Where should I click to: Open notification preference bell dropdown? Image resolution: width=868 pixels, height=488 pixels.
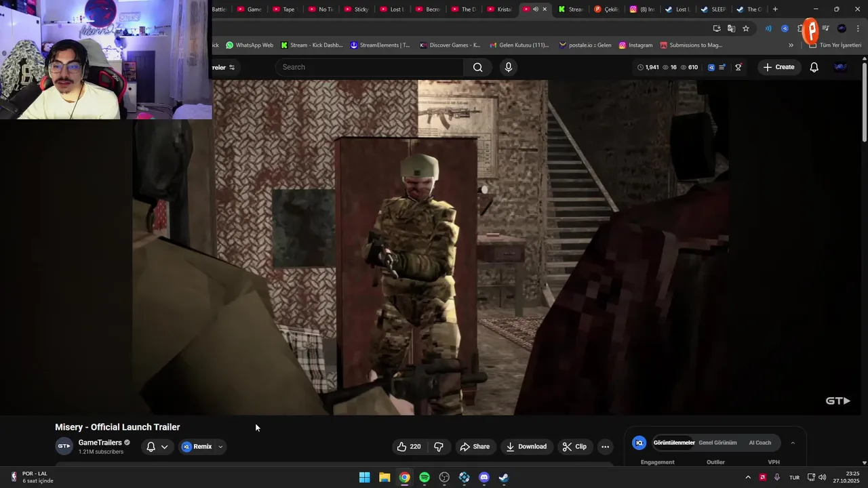pyautogui.click(x=157, y=447)
